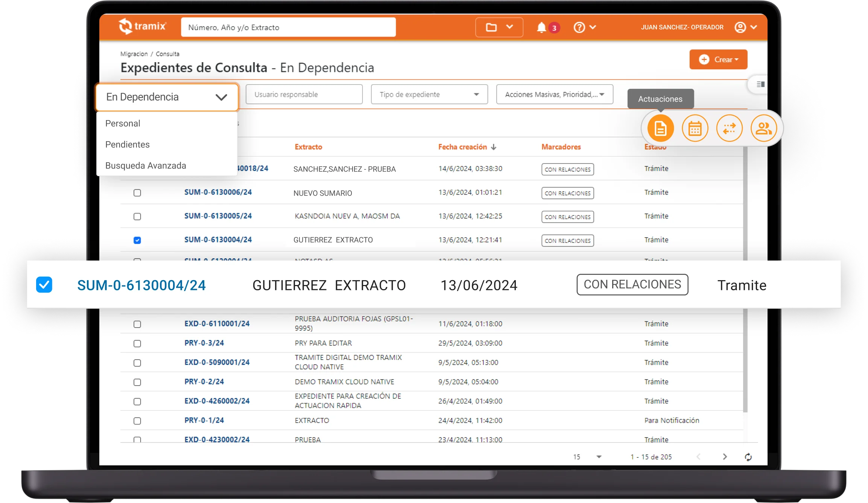868x503 pixels.
Task: Open the notifications bell icon
Action: click(x=541, y=27)
